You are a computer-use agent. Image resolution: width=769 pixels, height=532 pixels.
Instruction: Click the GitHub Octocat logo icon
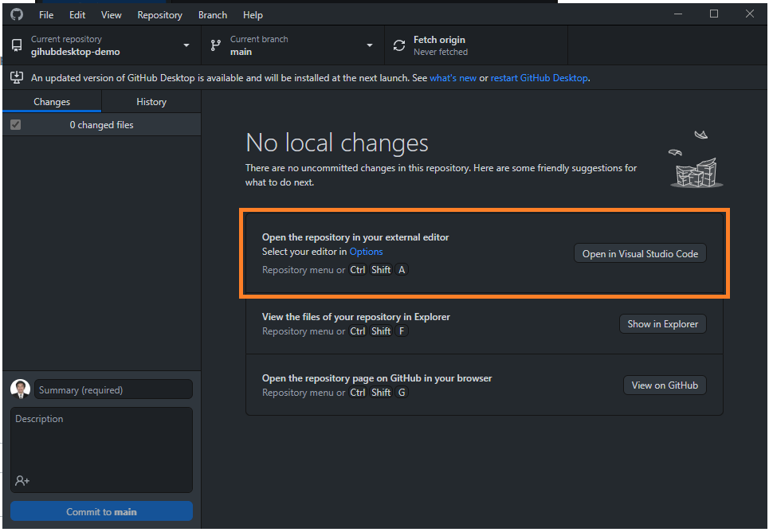pyautogui.click(x=17, y=14)
